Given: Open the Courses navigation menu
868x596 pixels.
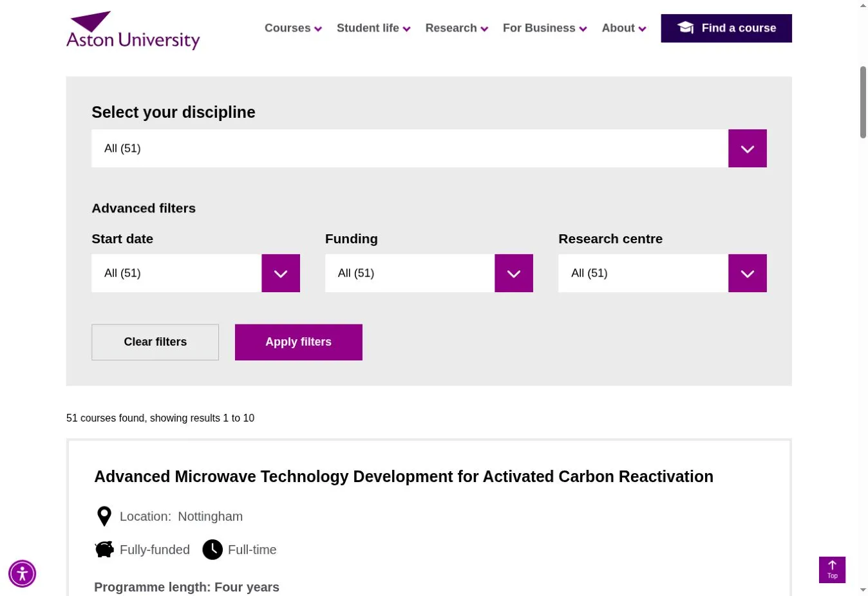Looking at the screenshot, I should (x=293, y=28).
